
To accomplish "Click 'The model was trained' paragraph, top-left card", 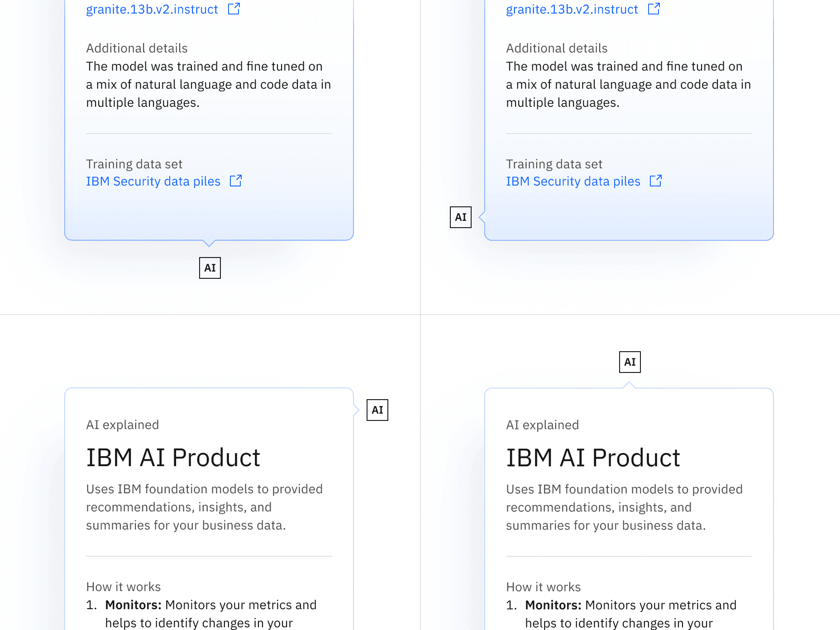I will (209, 84).
